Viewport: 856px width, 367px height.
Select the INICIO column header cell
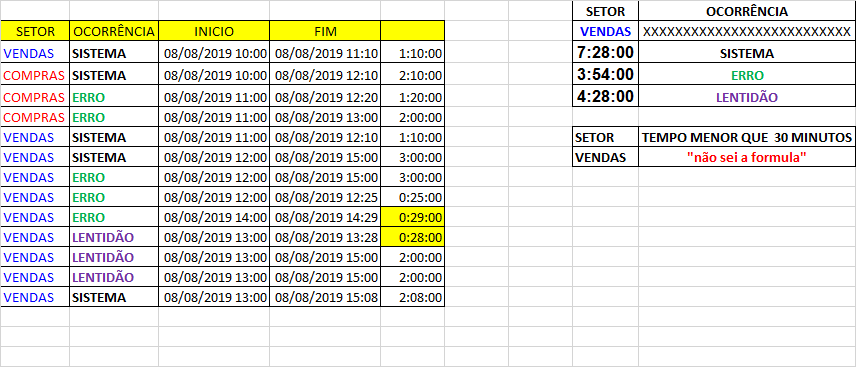[x=214, y=32]
